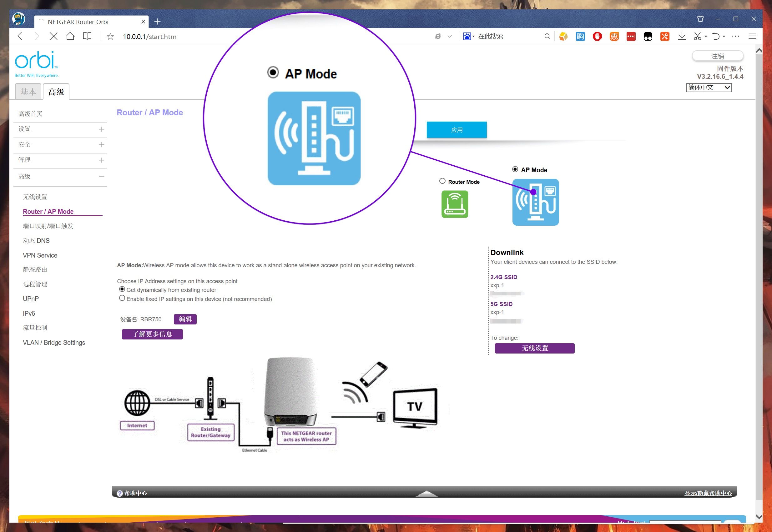
Task: Open the scissors tool dropdown arrow
Action: click(706, 36)
